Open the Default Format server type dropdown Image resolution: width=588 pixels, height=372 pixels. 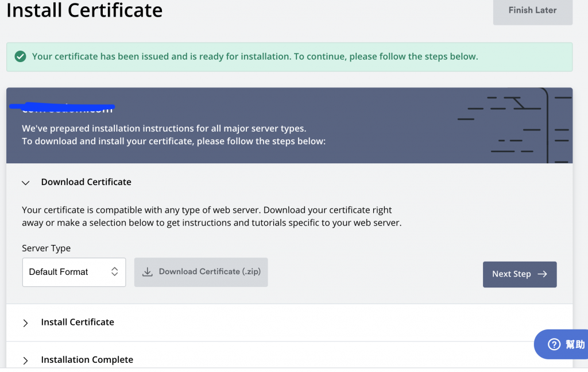coord(73,272)
